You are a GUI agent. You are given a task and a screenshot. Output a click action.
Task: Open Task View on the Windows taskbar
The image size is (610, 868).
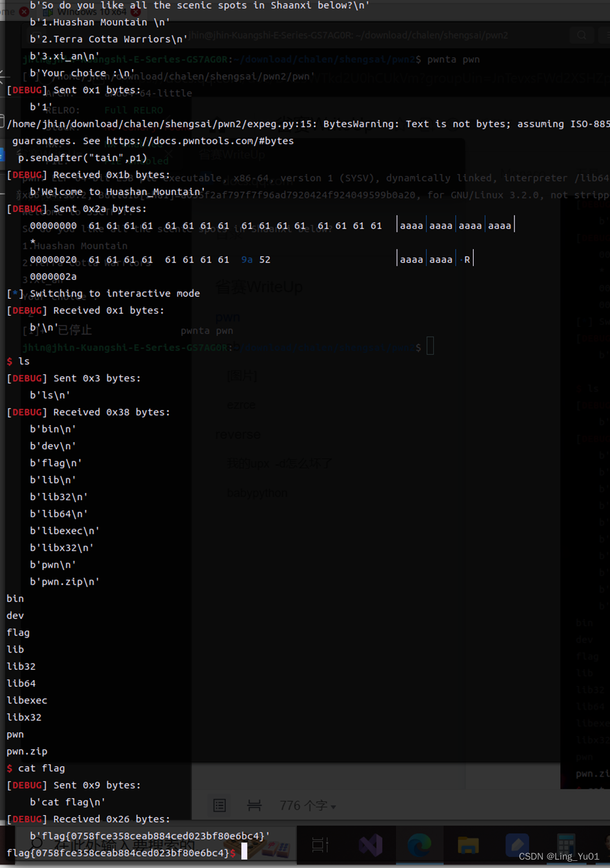point(320,844)
